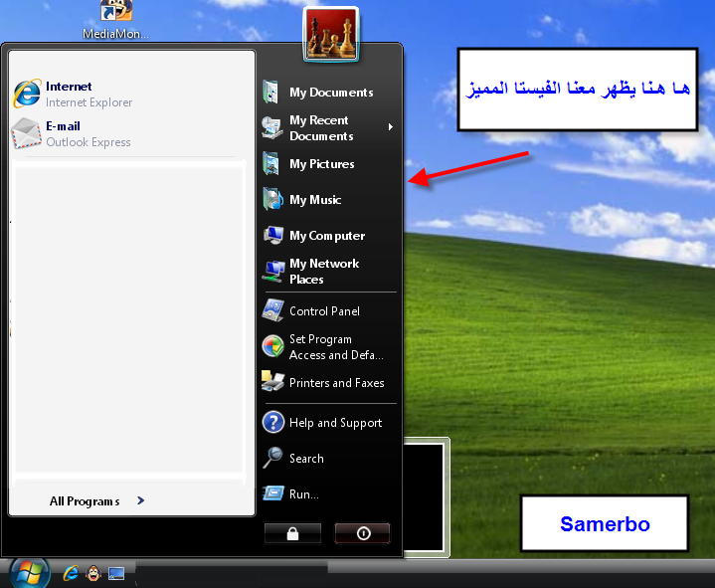This screenshot has width=715, height=588.
Task: Expand the My Recent Documents submenu arrow
Action: (x=391, y=126)
